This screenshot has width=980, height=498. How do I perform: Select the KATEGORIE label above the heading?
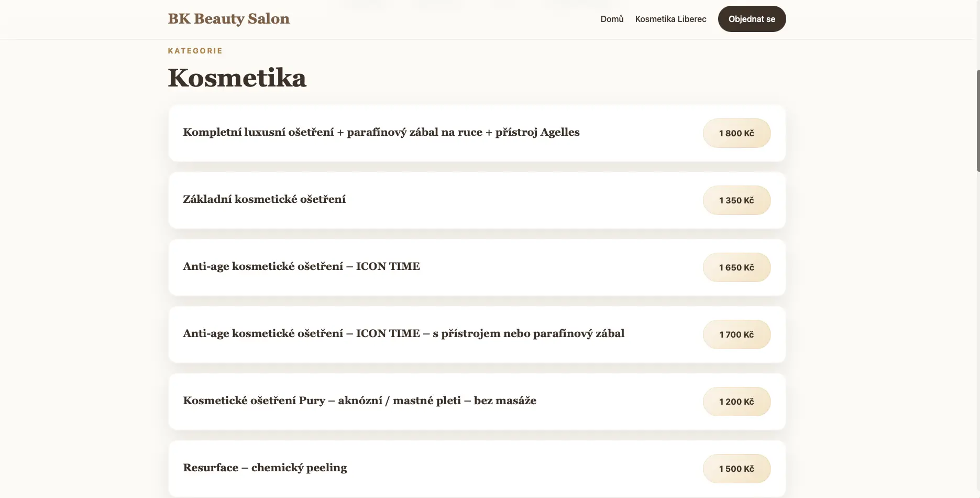click(x=195, y=51)
